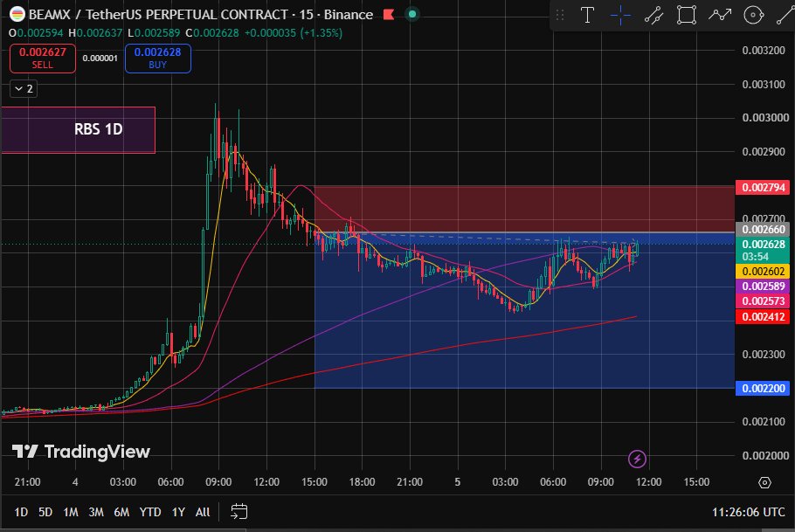Click the green market status dot
The image size is (795, 532).
pyautogui.click(x=412, y=14)
